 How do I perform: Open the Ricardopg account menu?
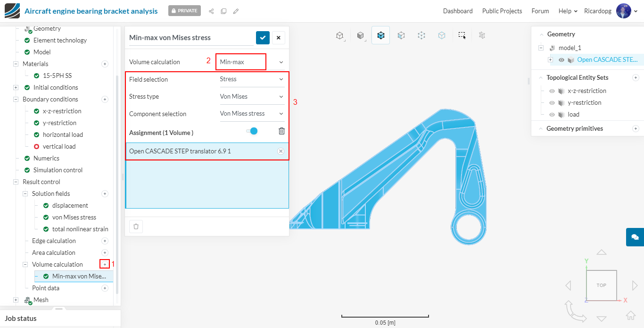point(598,11)
